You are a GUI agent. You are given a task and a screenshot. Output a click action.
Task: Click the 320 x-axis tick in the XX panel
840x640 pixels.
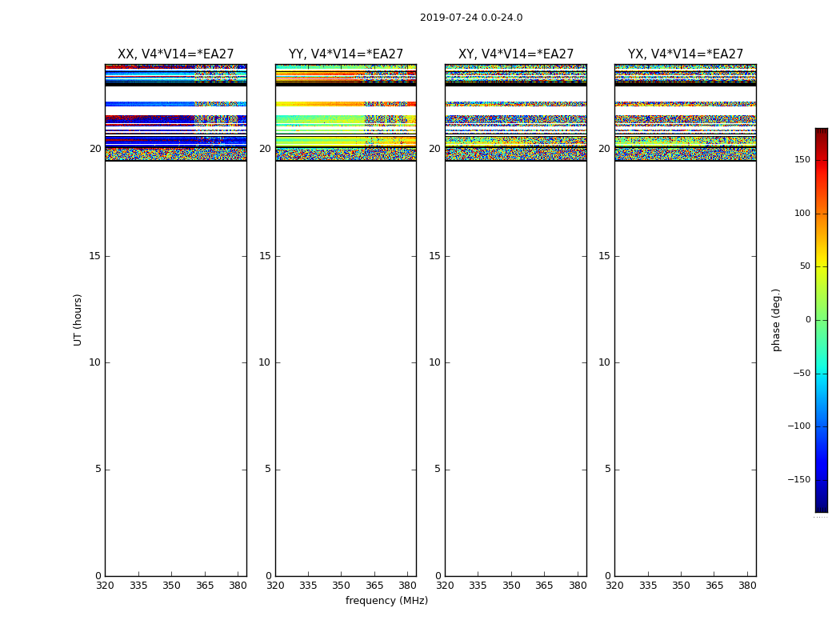105,586
